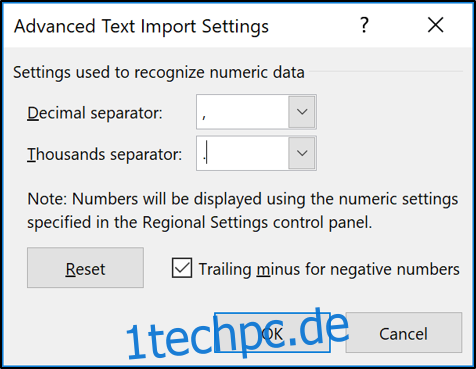Click the comma shown in the Decimal separator box

click(204, 117)
